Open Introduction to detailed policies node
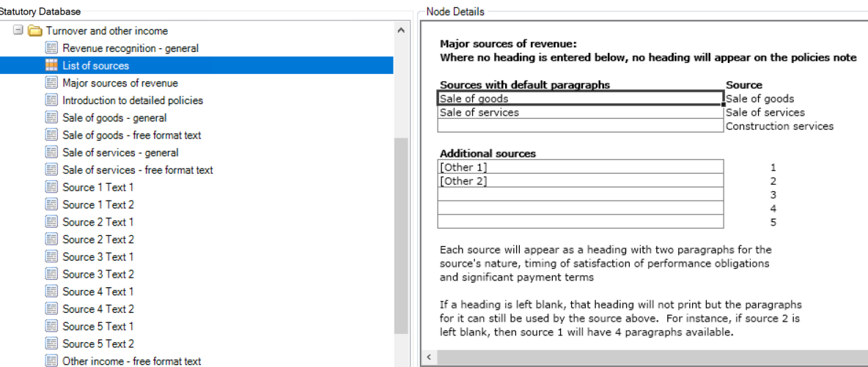Image resolution: width=868 pixels, height=367 pixels. pos(133,100)
